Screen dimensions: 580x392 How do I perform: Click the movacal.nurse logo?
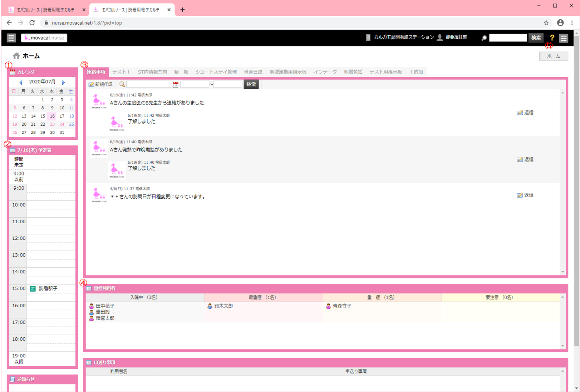(x=44, y=38)
